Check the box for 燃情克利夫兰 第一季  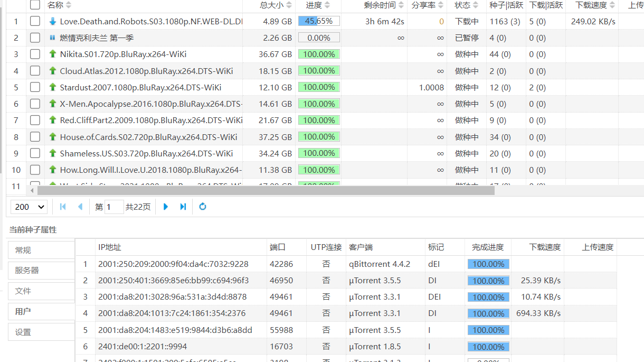coord(35,38)
